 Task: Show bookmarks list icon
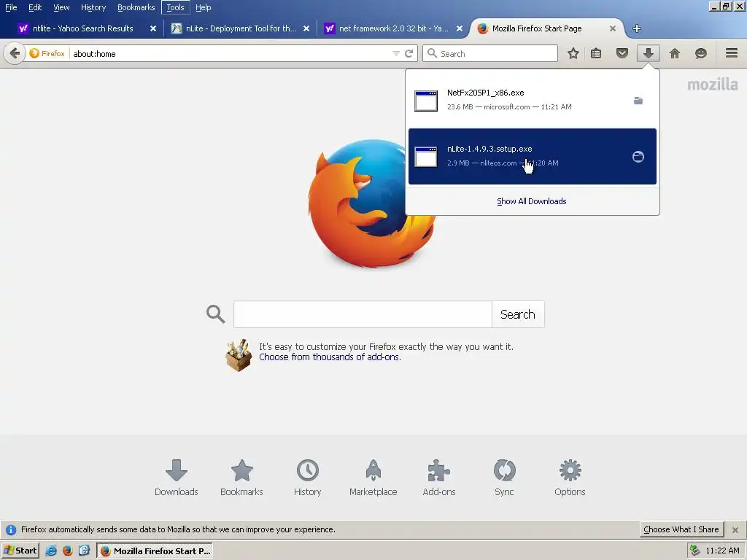[596, 53]
